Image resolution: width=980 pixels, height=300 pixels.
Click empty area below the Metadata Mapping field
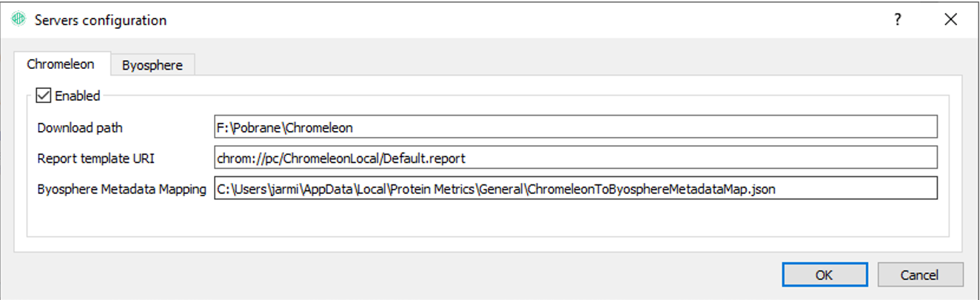(x=489, y=219)
